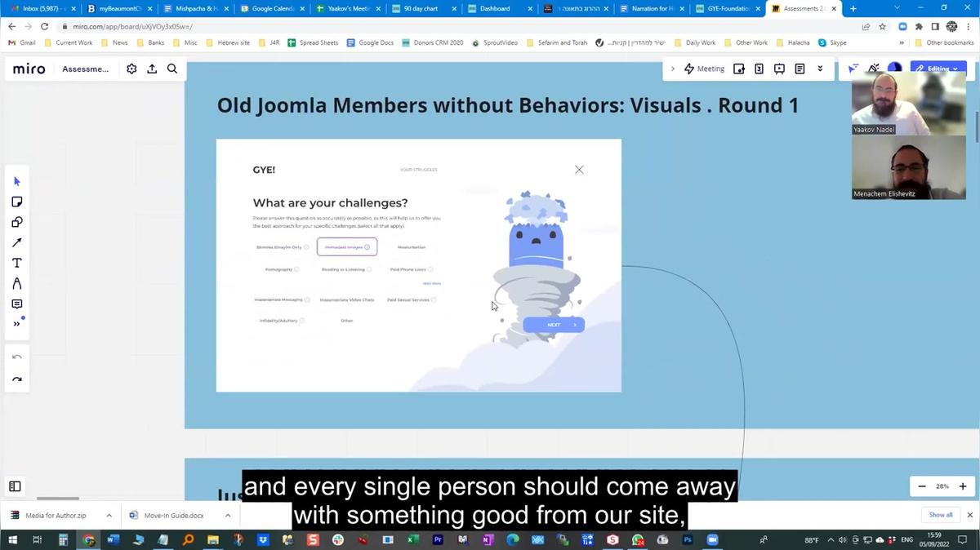The height and width of the screenshot is (550, 980).
Task: Switch to the Dashboard tab
Action: 501,9
